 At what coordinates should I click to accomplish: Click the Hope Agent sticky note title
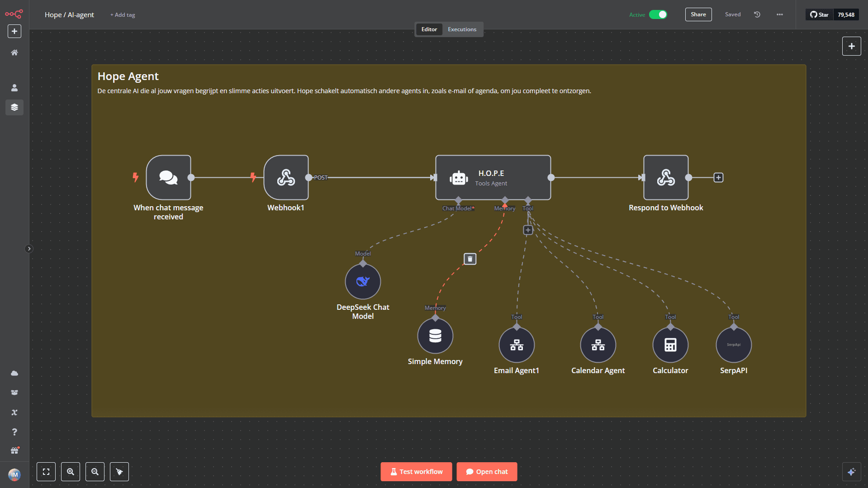tap(128, 76)
